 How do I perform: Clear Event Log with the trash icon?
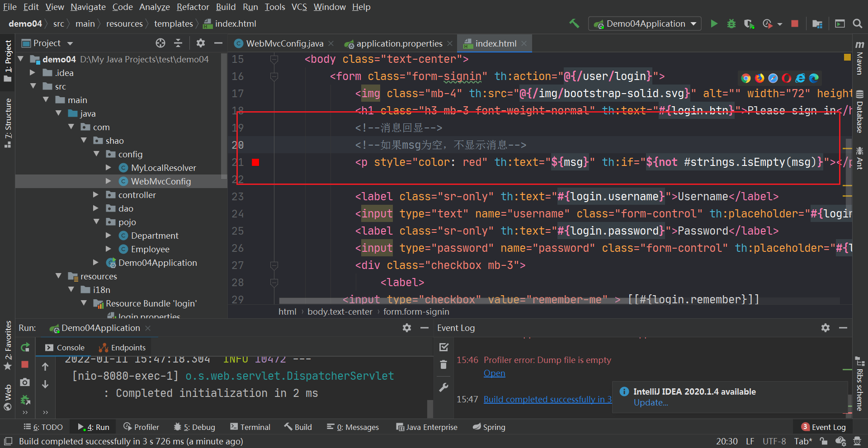[x=443, y=364]
